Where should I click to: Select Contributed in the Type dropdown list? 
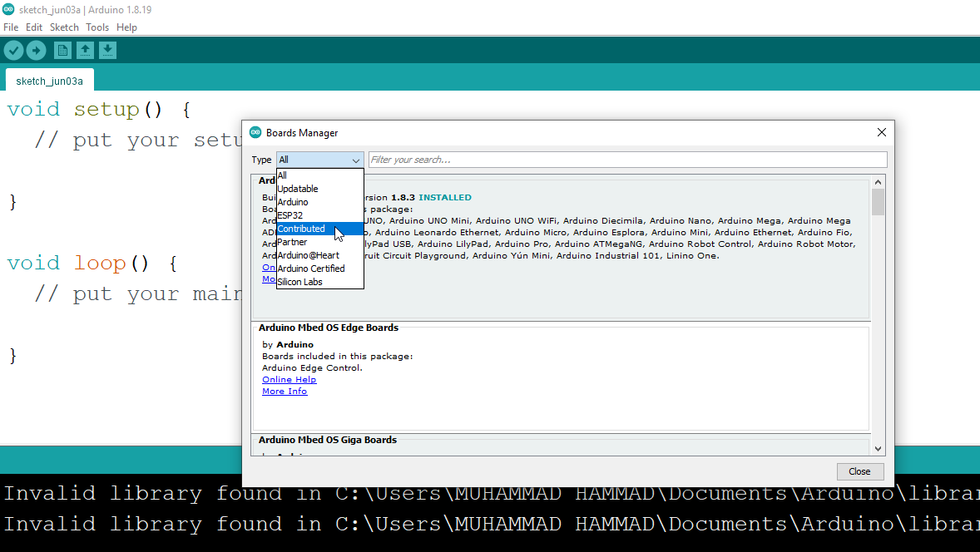(301, 229)
